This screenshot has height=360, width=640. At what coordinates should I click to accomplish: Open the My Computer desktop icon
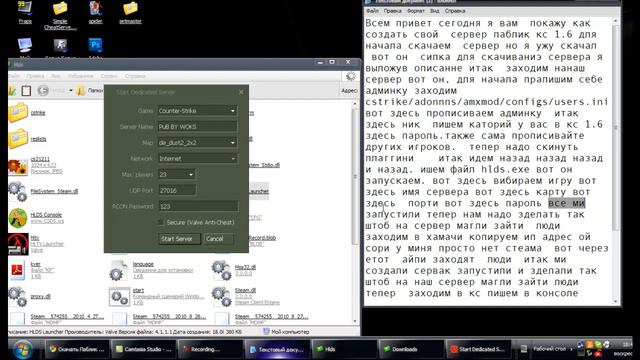click(x=25, y=47)
